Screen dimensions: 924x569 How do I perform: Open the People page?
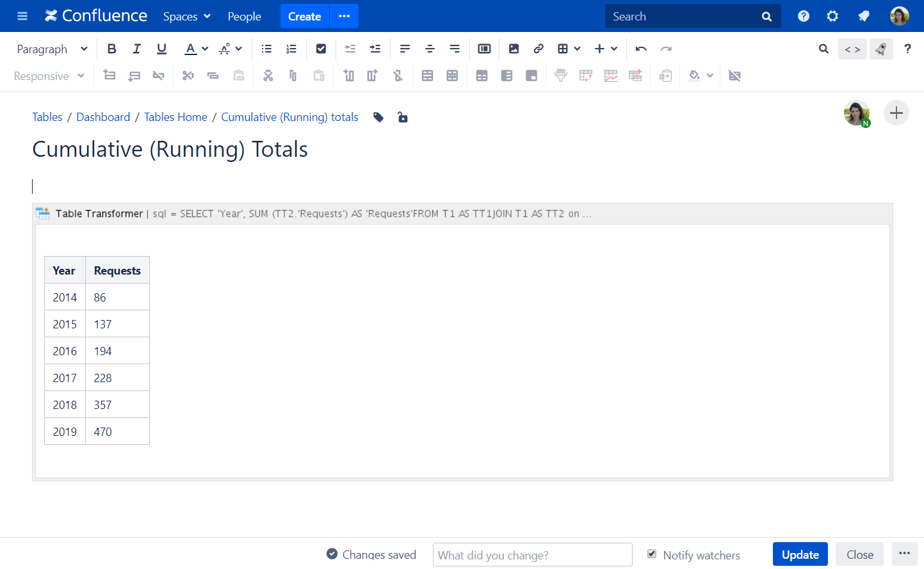click(244, 16)
